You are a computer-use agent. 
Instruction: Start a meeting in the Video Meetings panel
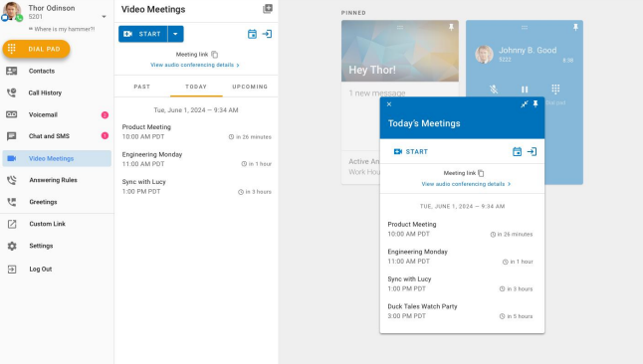[142, 34]
